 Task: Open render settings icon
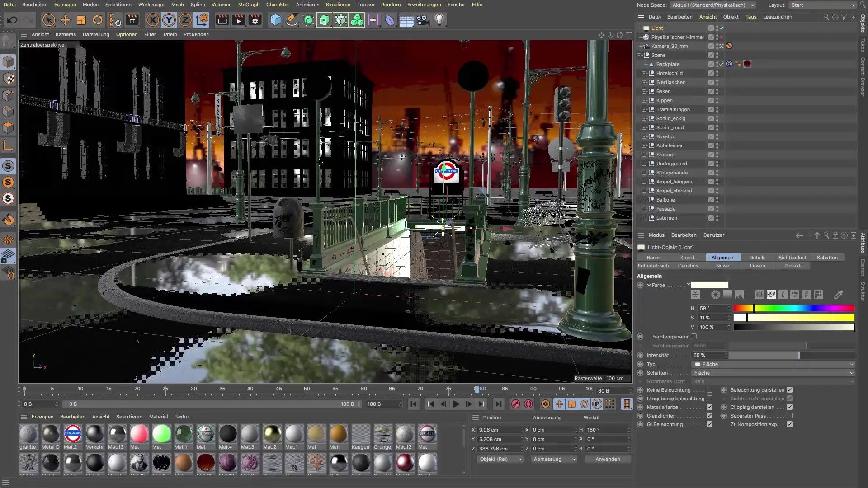point(255,20)
